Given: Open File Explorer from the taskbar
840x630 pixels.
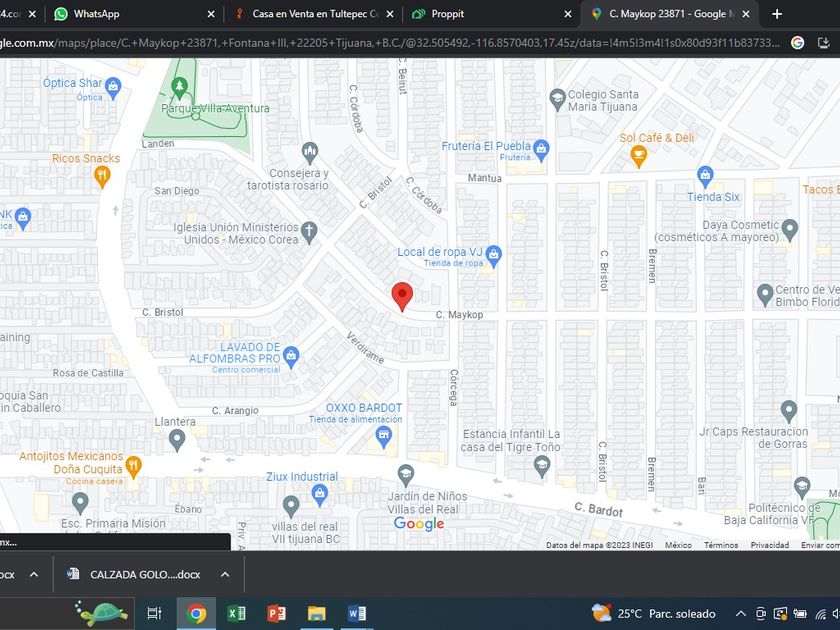Looking at the screenshot, I should tap(317, 613).
